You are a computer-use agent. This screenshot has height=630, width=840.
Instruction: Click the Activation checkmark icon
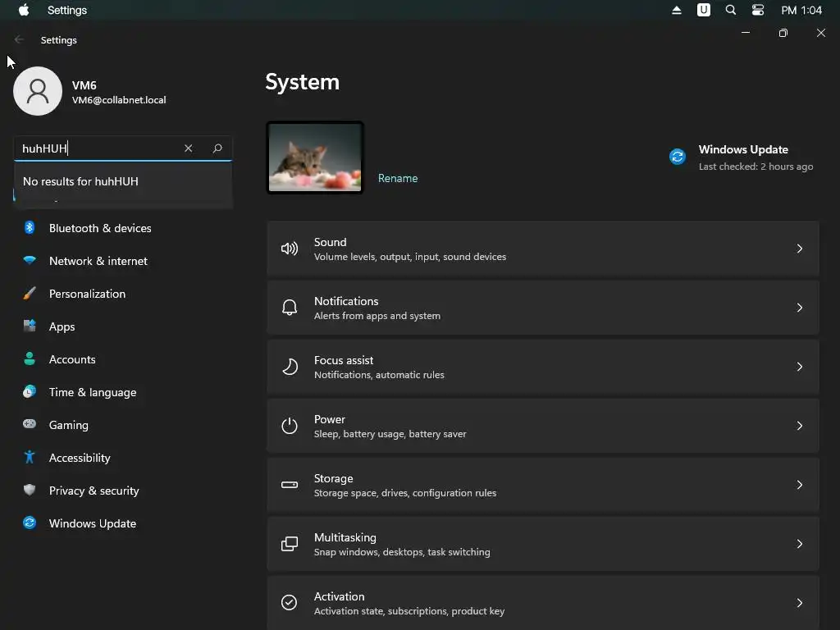[290, 603]
